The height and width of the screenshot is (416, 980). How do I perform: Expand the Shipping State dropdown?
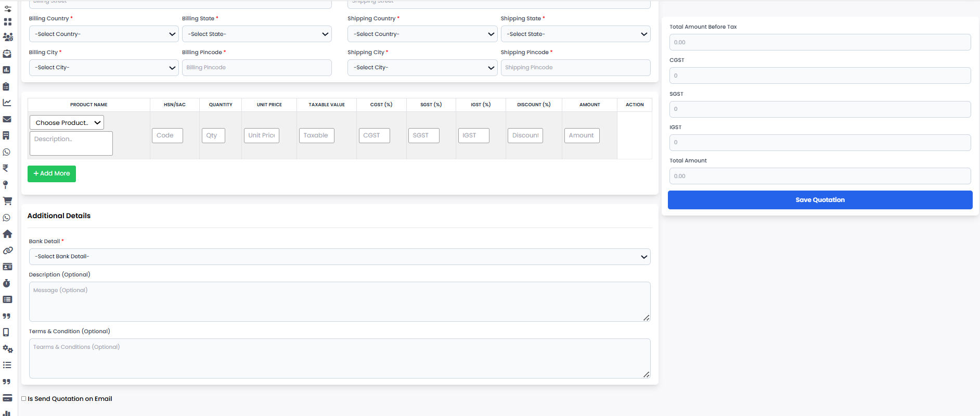click(575, 34)
